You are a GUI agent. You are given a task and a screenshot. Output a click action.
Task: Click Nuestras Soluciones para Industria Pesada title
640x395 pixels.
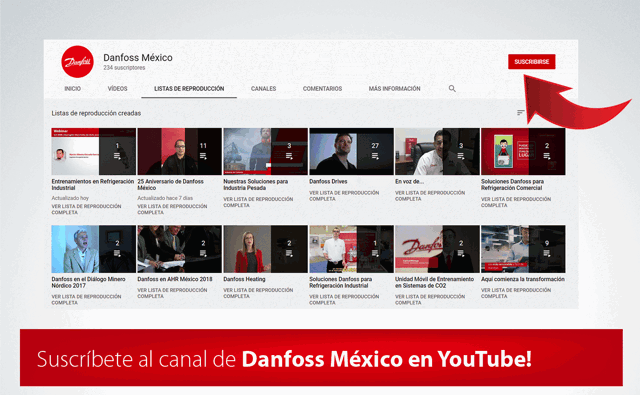pyautogui.click(x=256, y=184)
